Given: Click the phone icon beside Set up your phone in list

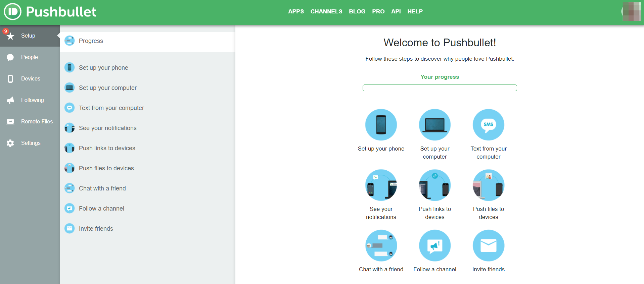Looking at the screenshot, I should 70,68.
